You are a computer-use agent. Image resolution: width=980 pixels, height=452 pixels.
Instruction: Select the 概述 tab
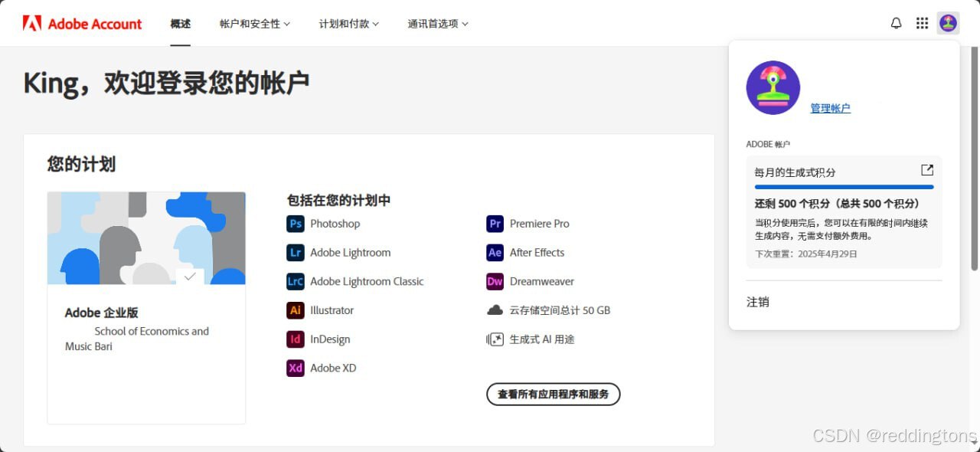(x=181, y=24)
